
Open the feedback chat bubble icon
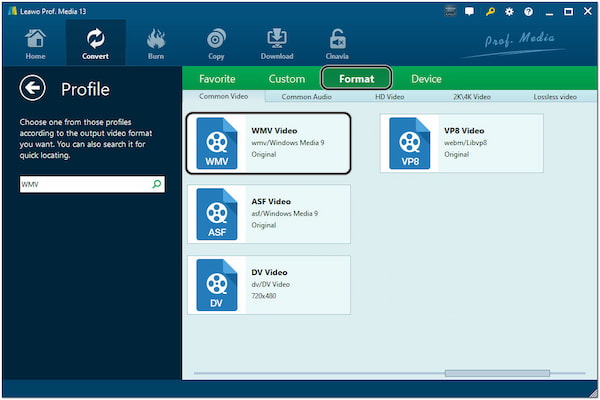pos(471,12)
